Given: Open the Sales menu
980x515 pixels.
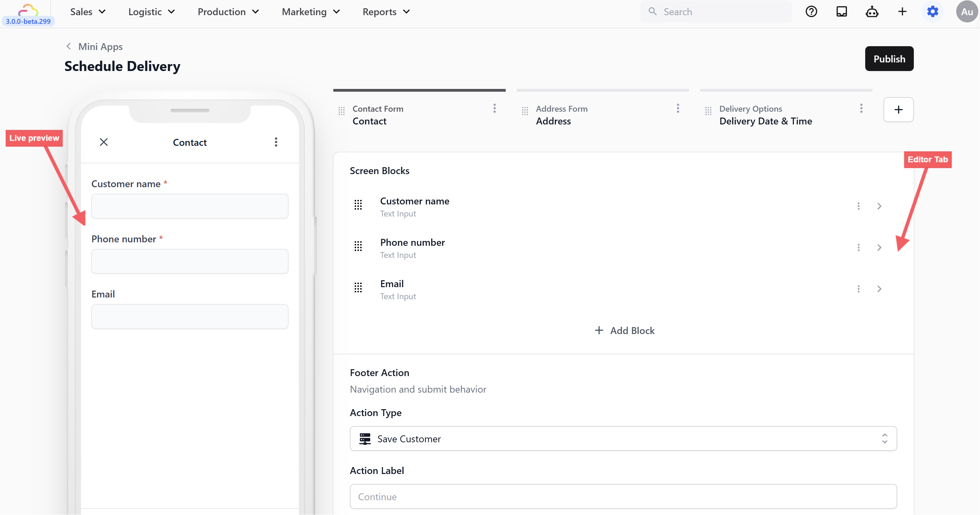Looking at the screenshot, I should 88,12.
